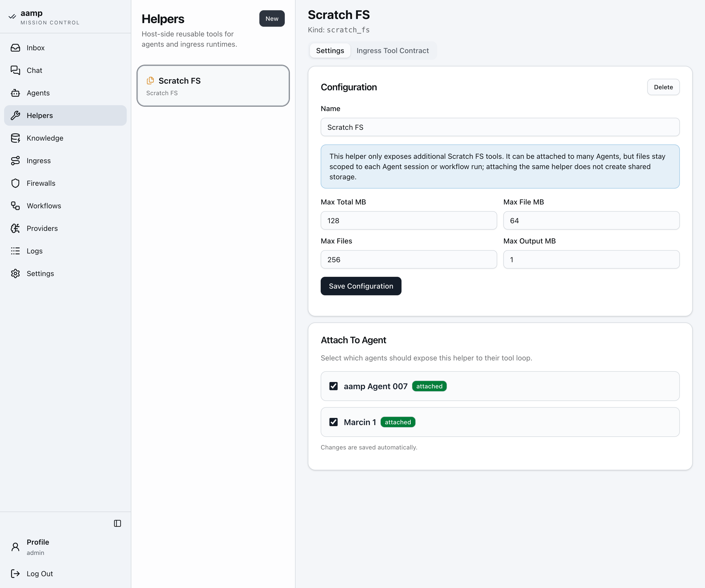Switch to Ingress Tool Contract tab
Viewport: 705px width, 588px height.
pos(393,51)
